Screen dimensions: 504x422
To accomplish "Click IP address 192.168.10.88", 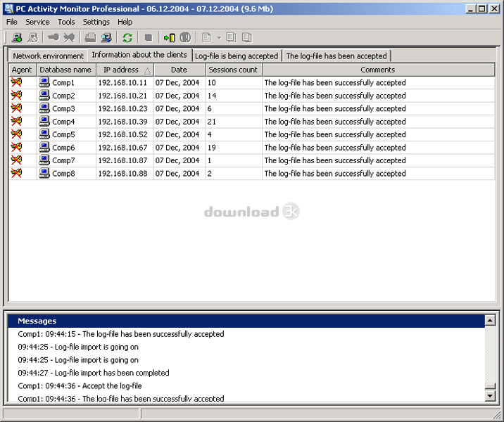I will pos(122,174).
